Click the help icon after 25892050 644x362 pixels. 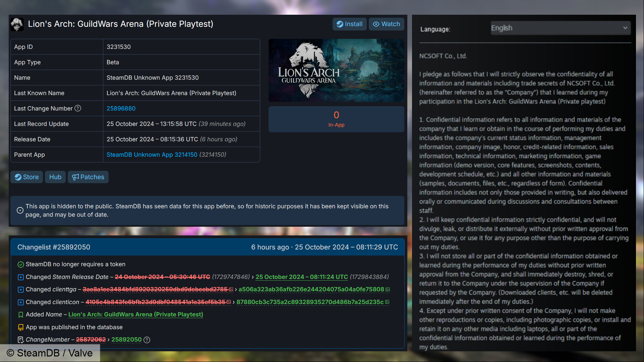click(147, 340)
